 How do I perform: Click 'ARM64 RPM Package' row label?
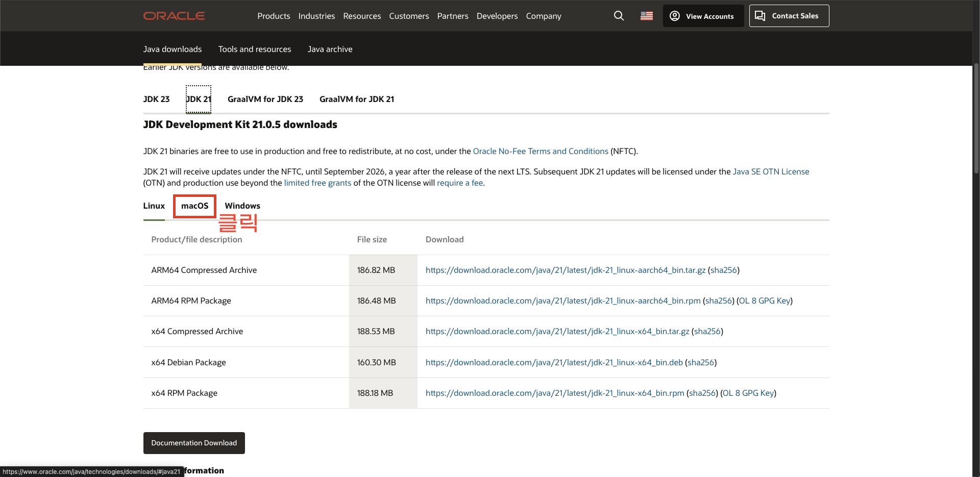click(191, 300)
